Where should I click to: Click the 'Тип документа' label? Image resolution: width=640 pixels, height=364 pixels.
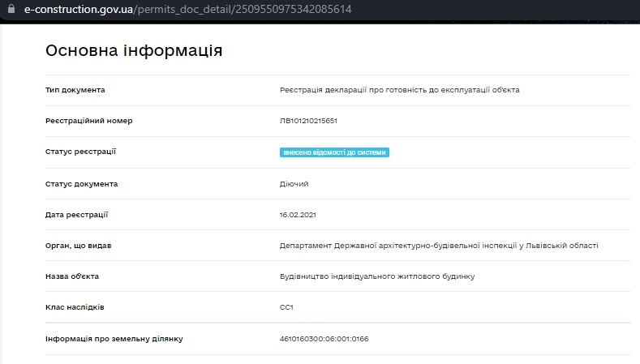[75, 90]
